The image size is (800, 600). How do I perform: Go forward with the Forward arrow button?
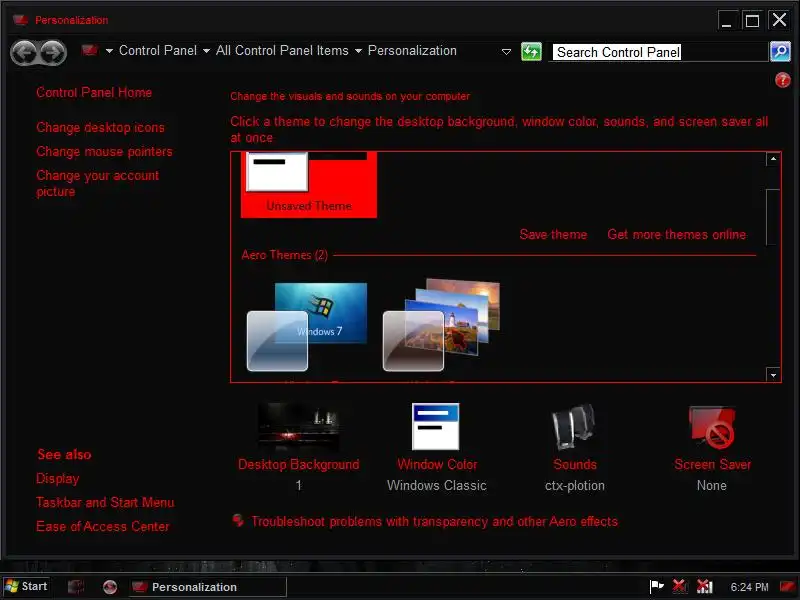tap(54, 52)
